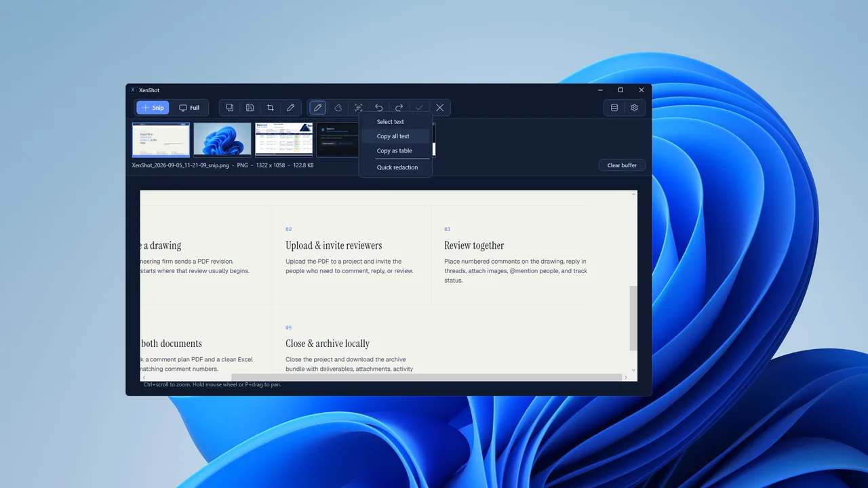Open the edit pencil tool beside crop

coord(291,108)
